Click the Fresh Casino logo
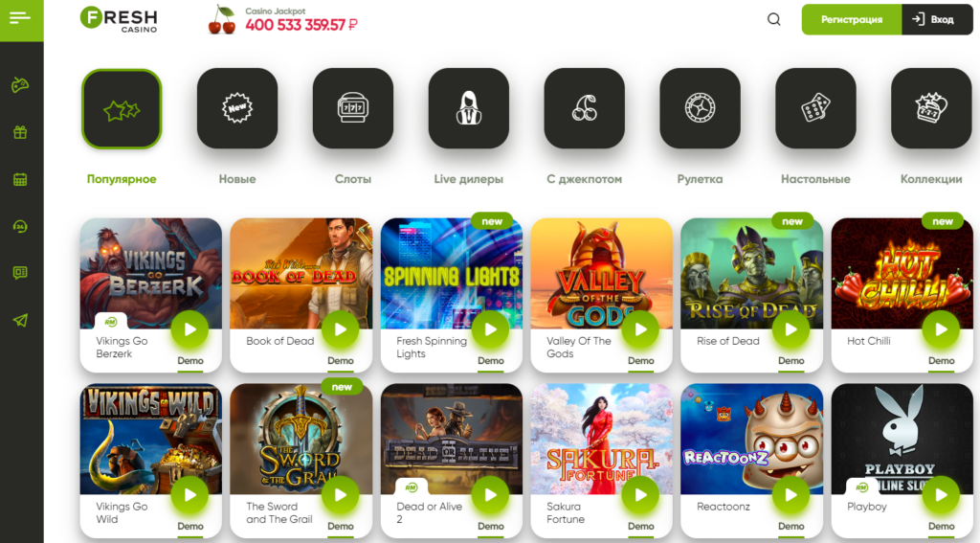Viewport: 980px width, 543px height. 119,19
